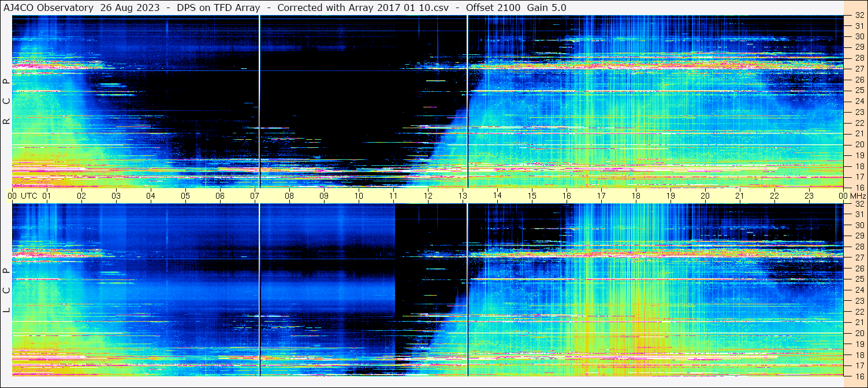Image resolution: width=868 pixels, height=388 pixels.
Task: Click the '24' MHz label of RCP panel
Action: pos(859,101)
